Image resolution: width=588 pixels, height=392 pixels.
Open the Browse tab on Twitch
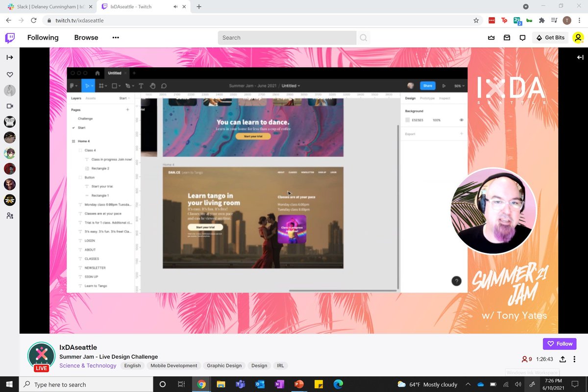point(86,38)
